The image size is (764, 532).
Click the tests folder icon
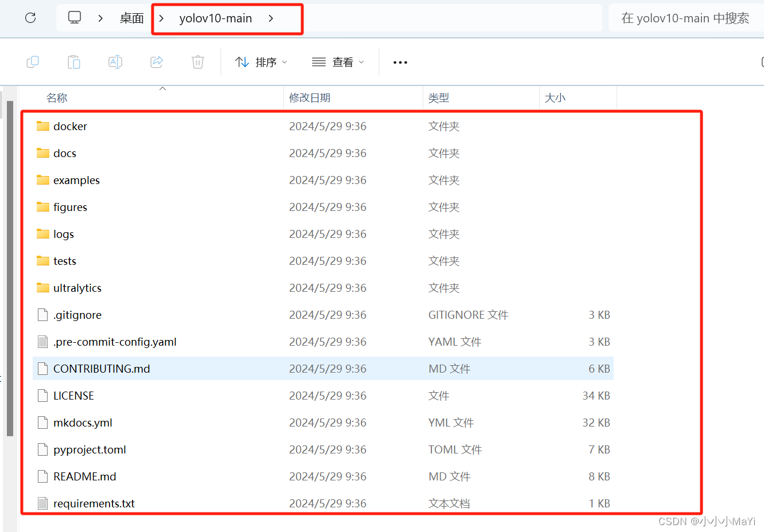43,261
